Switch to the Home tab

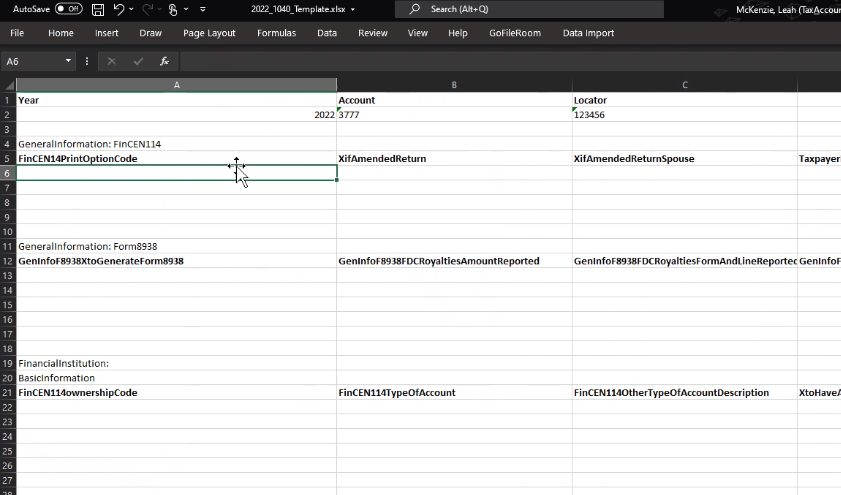coord(61,33)
